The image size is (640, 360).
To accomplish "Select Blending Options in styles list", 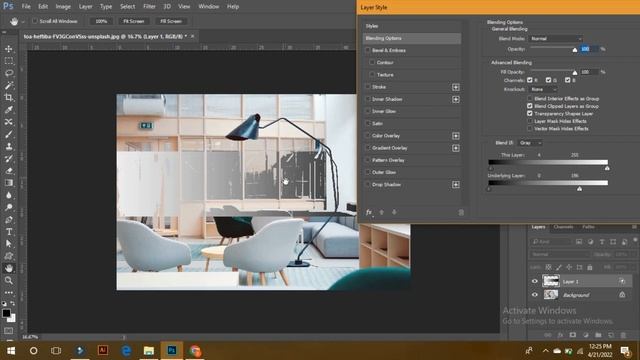I will 412,38.
